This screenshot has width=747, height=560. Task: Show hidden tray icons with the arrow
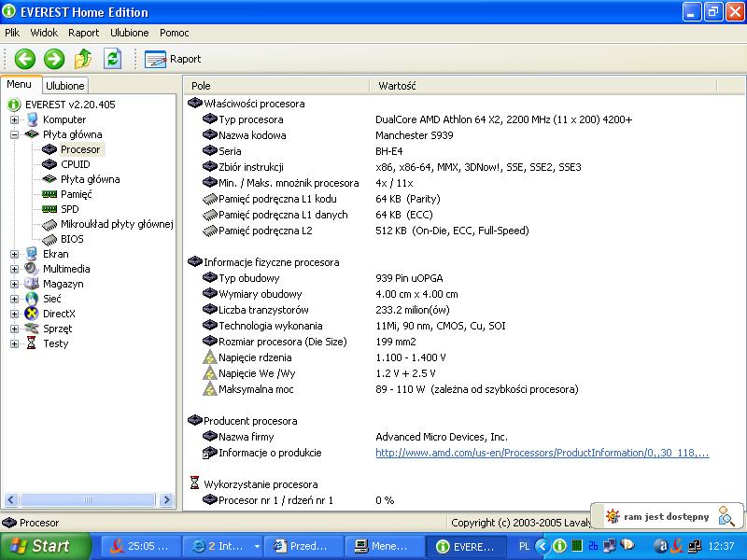(x=543, y=546)
